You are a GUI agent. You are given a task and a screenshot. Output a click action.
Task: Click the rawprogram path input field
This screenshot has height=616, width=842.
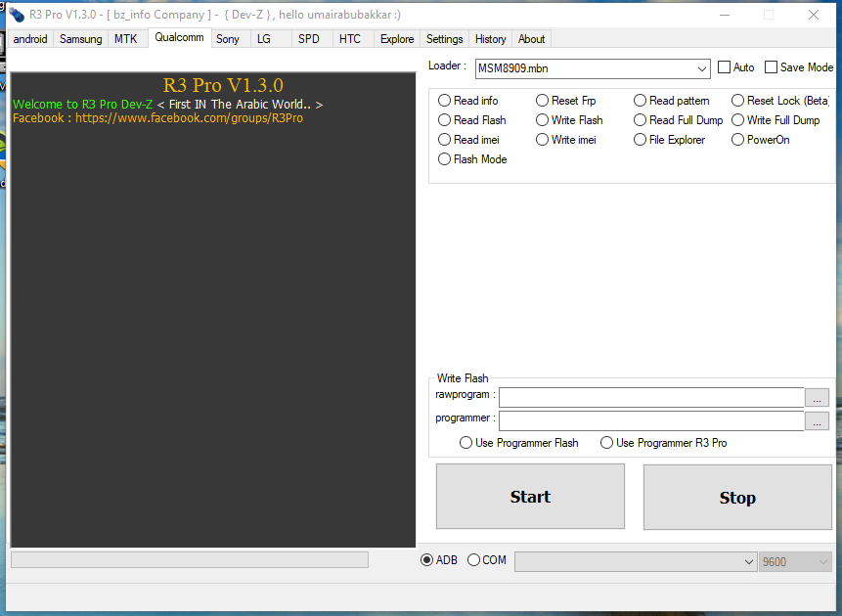pyautogui.click(x=651, y=397)
